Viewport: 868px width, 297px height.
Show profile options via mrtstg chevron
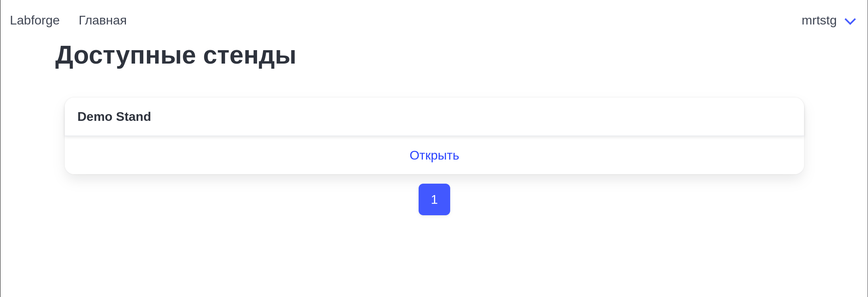[x=850, y=21]
